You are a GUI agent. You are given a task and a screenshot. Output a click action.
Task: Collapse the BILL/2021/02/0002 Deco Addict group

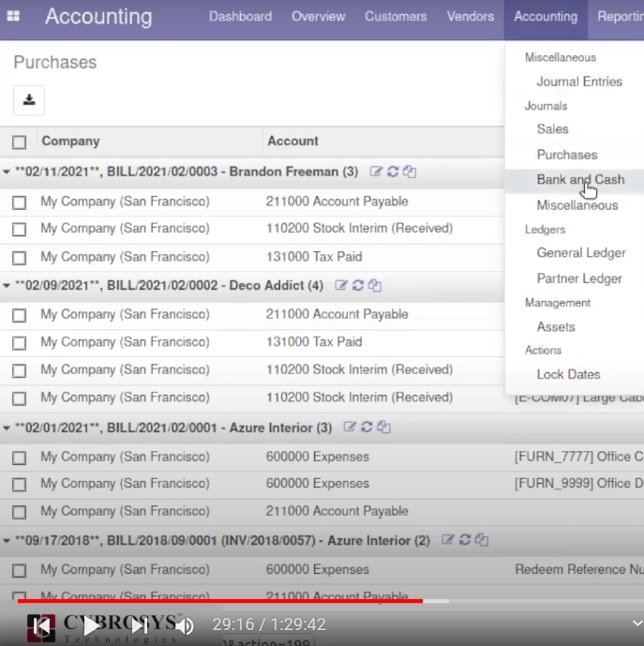[x=7, y=286]
